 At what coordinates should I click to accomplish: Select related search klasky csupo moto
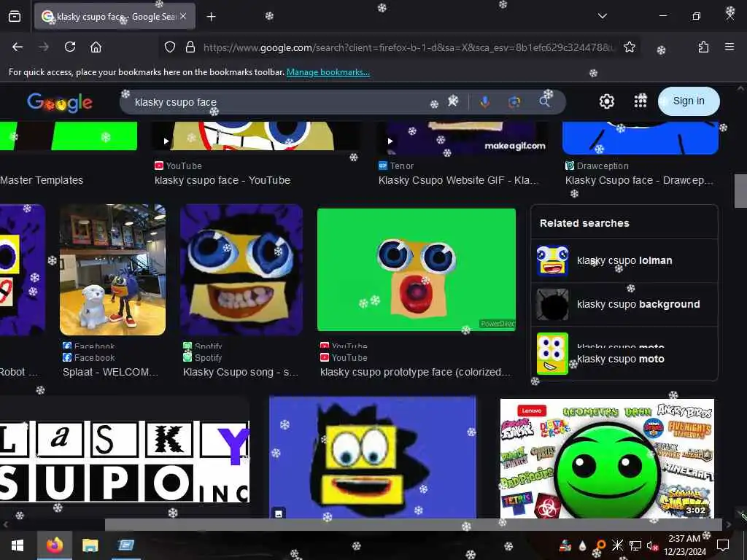tap(624, 354)
